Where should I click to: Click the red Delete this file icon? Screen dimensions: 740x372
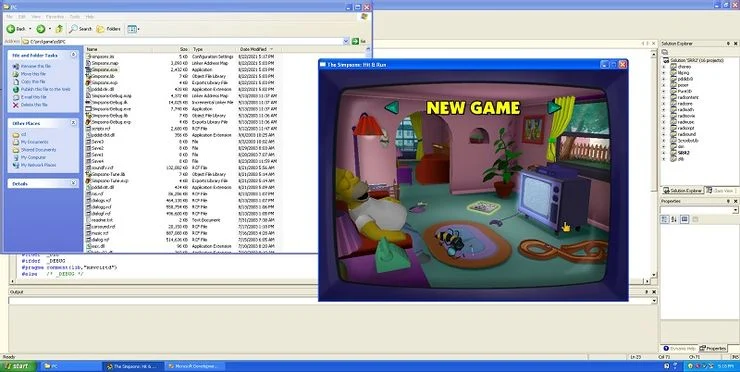[16, 105]
